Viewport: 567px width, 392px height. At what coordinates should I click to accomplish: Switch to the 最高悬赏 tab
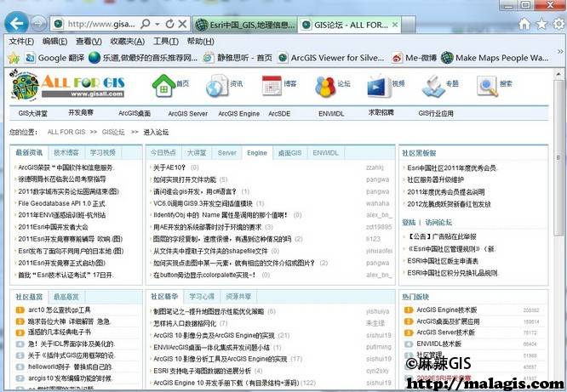click(x=66, y=297)
